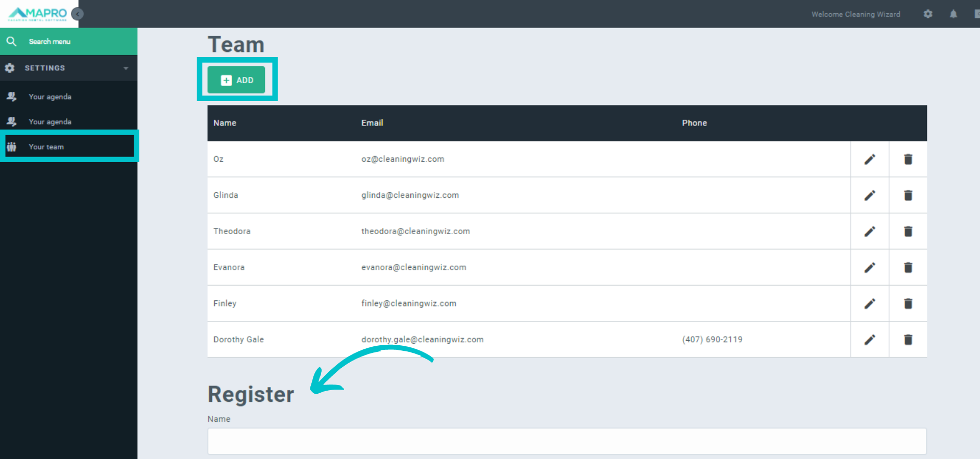The image size is (980, 459).
Task: Select the first Your agenda menu item
Action: 50,97
